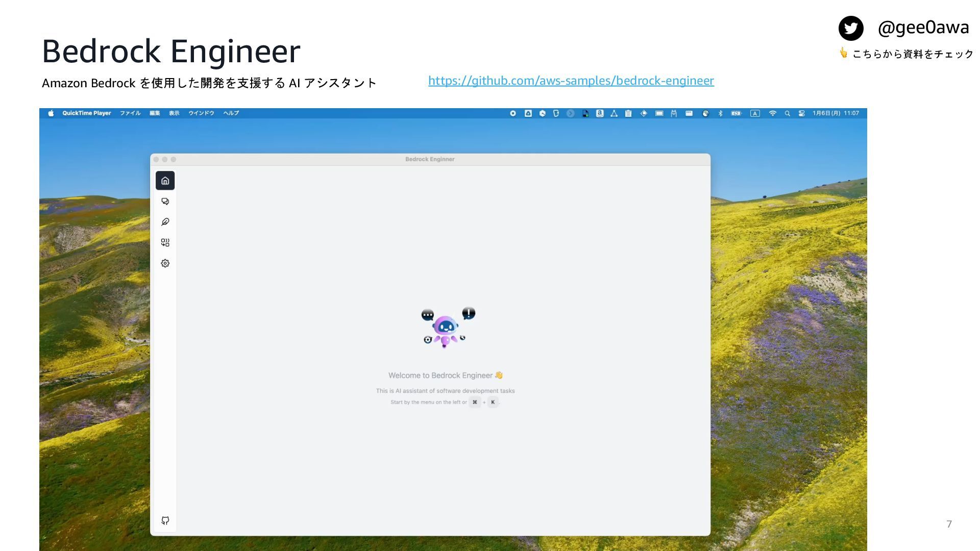This screenshot has height=551, width=980.
Task: Open the ファイル menu
Action: coord(130,113)
